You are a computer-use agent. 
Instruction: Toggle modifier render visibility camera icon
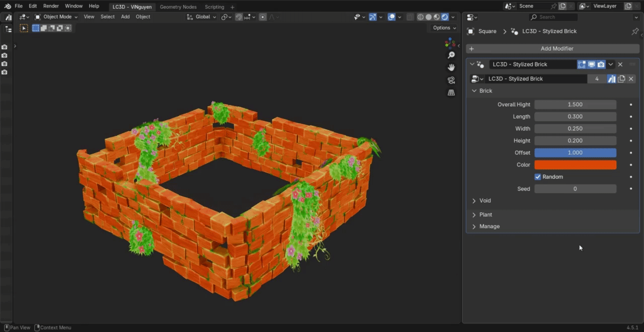(601, 64)
